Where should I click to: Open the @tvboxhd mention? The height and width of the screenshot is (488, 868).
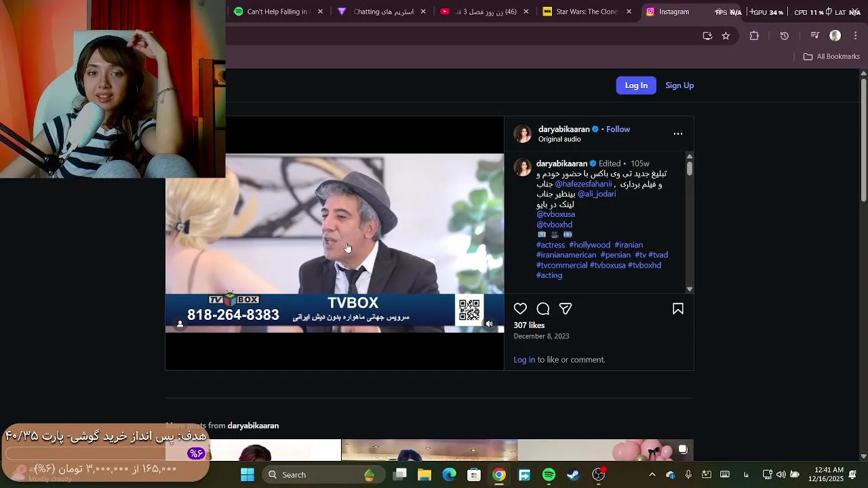[554, 225]
